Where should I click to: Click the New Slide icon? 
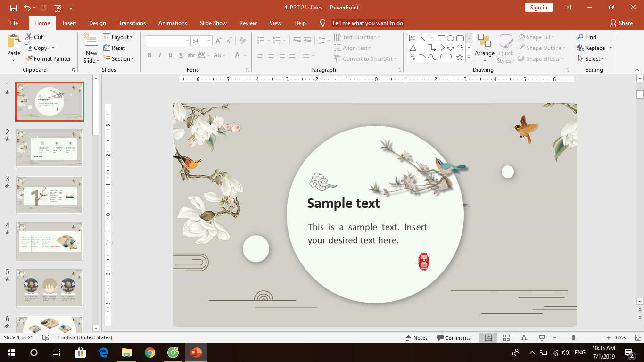click(91, 41)
